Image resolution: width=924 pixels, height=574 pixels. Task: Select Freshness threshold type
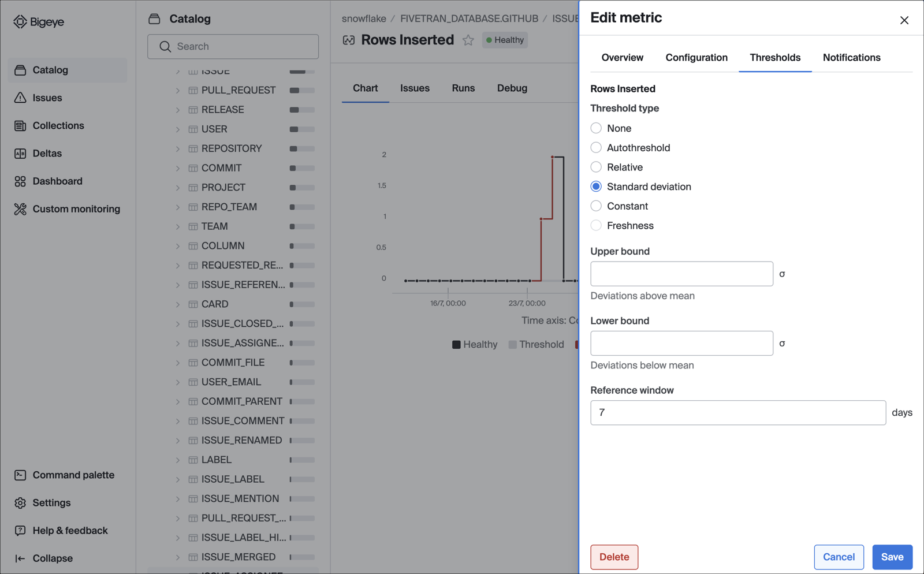(x=596, y=226)
